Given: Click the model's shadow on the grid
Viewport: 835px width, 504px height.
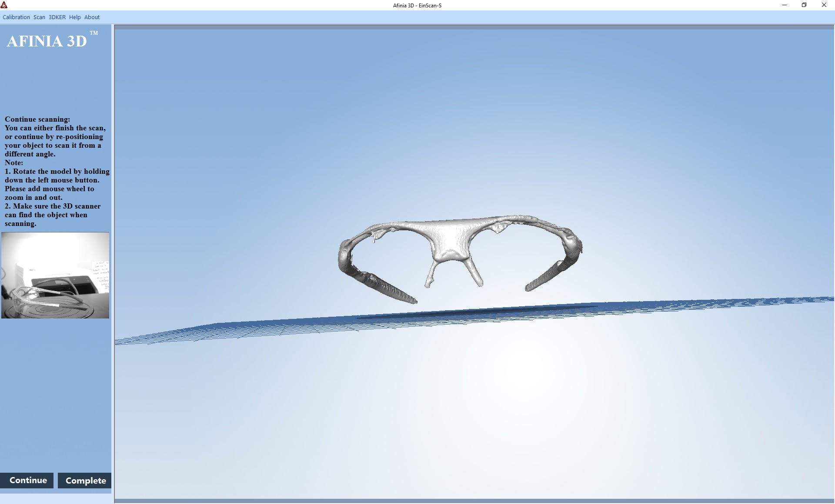Looking at the screenshot, I should (478, 312).
